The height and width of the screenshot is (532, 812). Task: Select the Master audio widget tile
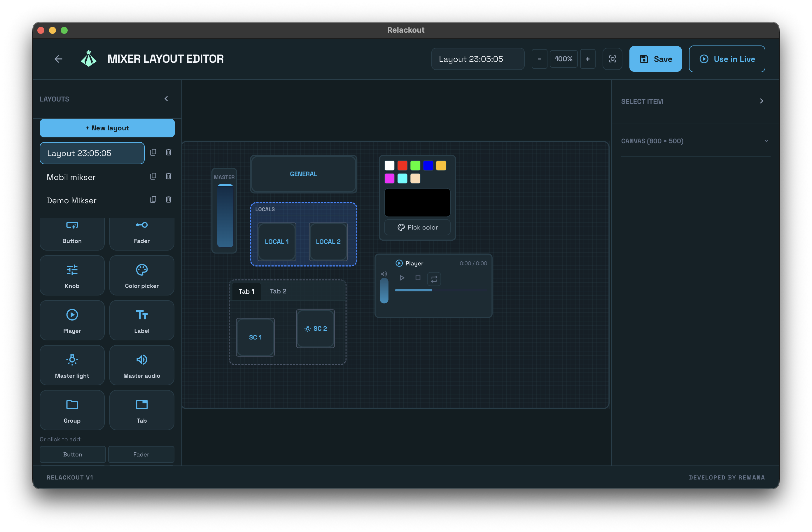[x=141, y=365]
